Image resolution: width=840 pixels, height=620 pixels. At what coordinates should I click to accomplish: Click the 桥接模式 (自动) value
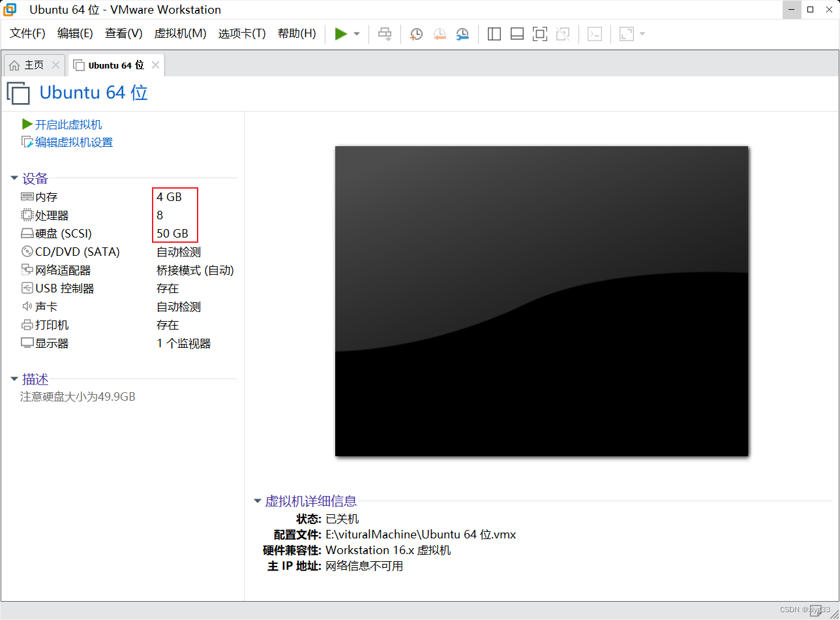pyautogui.click(x=195, y=270)
